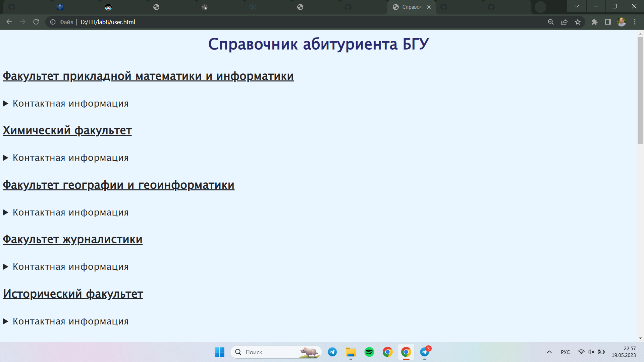This screenshot has height=362, width=644.
Task: Click the Windows Start button
Action: click(219, 352)
